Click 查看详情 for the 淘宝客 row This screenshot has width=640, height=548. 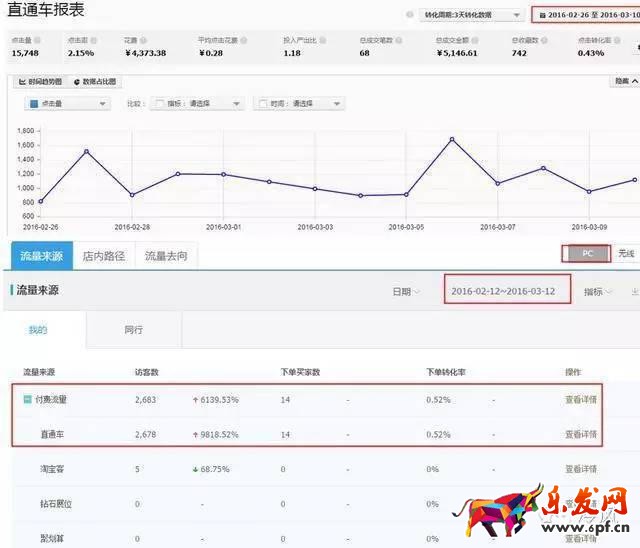580,469
